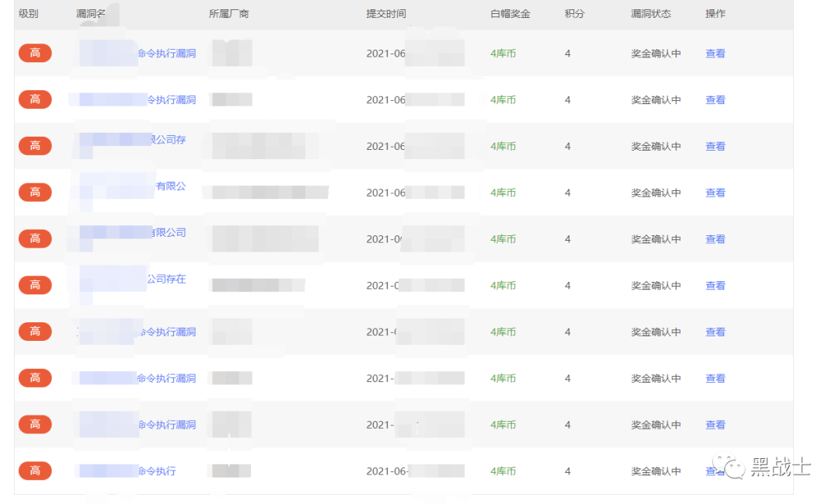
Task: Open the name ending '命令执行' without 漏洞
Action: coord(157,471)
